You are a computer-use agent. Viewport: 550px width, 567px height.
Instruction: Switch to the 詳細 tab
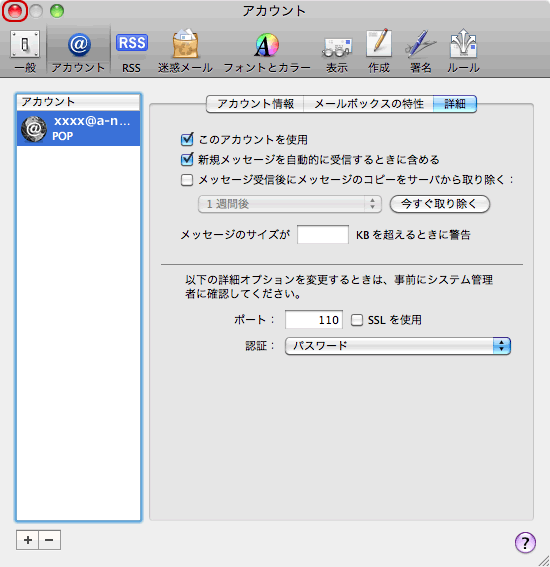click(x=455, y=104)
